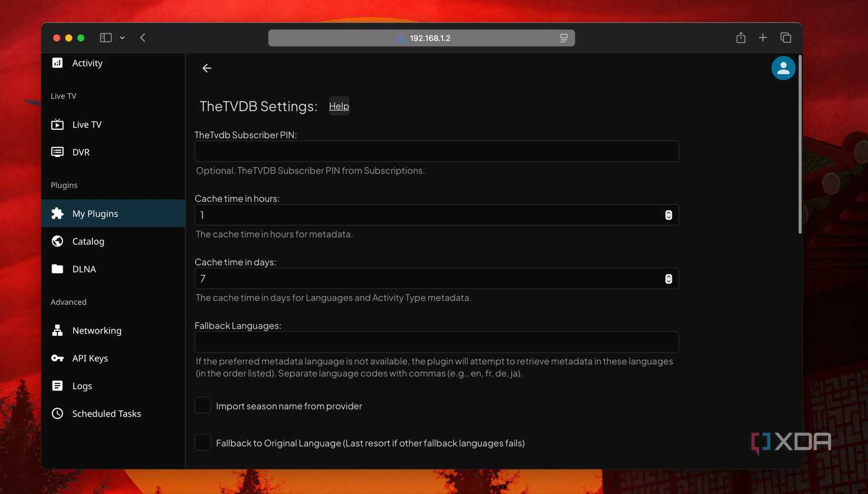Click the 192.168.1.2 address bar
The width and height of the screenshot is (868, 494).
click(421, 38)
